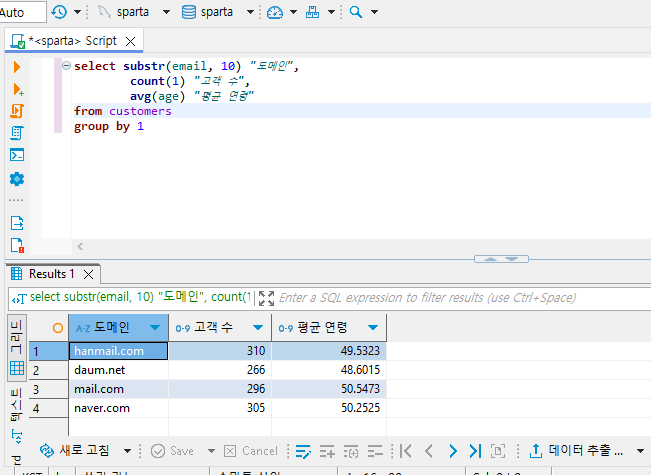Click the script file error log icon
651x475 pixels.
coord(17,245)
